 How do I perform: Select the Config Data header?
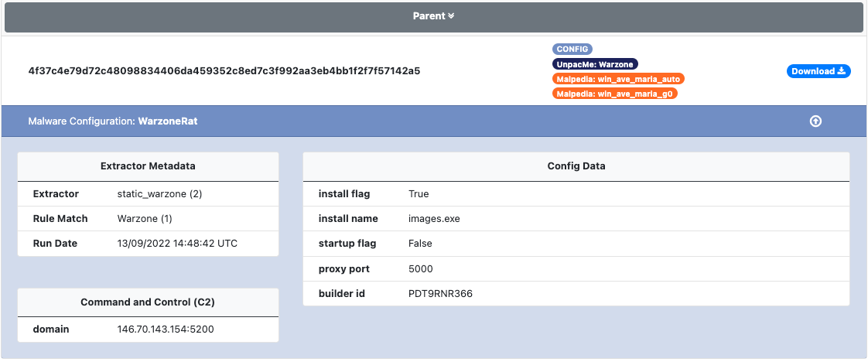tap(576, 166)
